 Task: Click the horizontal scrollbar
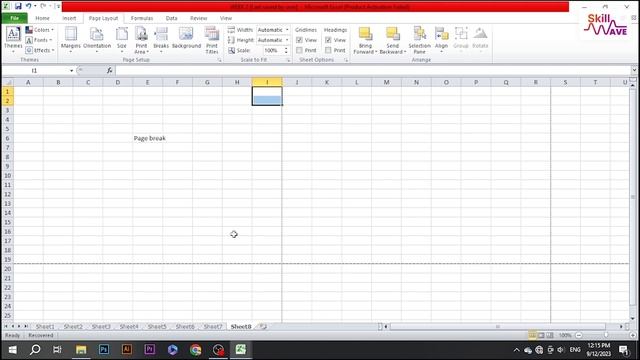pyautogui.click(x=498, y=327)
